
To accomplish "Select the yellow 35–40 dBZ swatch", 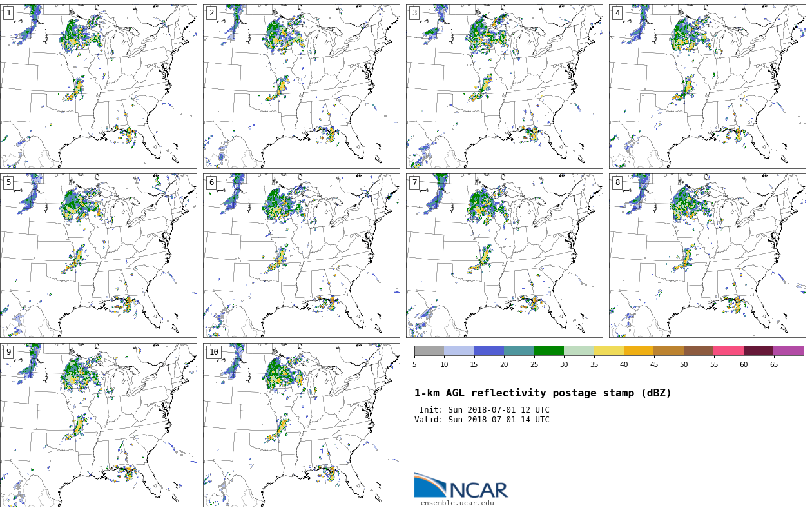I will point(608,351).
